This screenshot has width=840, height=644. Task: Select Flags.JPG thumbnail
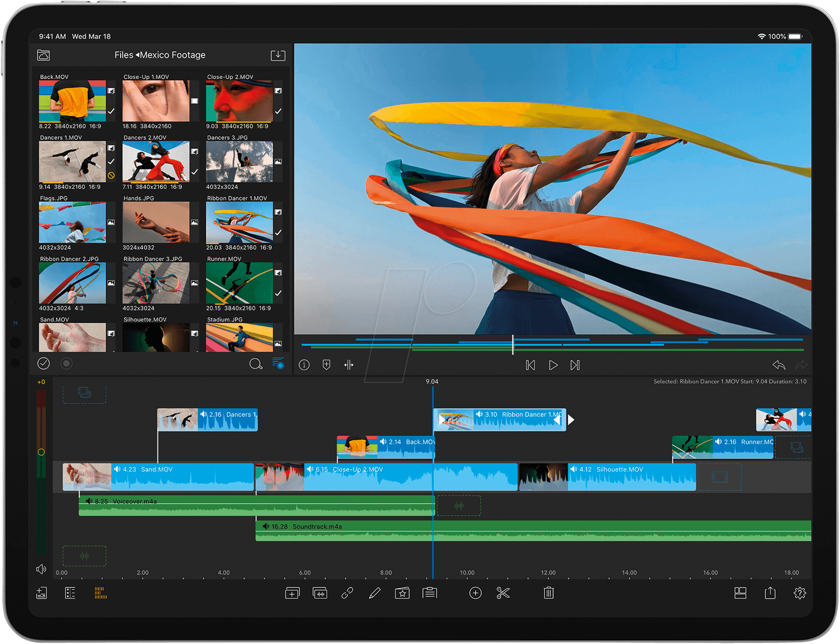tap(72, 222)
